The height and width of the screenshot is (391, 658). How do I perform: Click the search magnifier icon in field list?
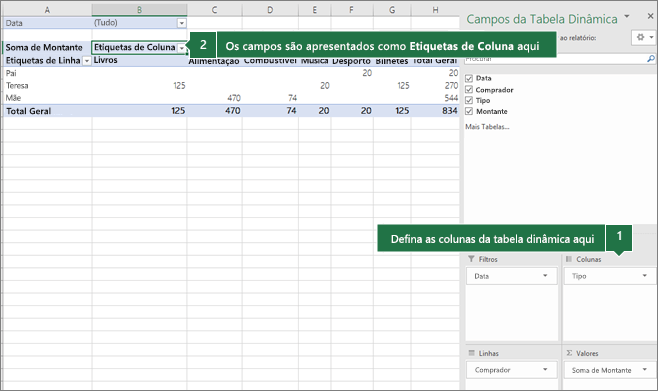point(651,59)
